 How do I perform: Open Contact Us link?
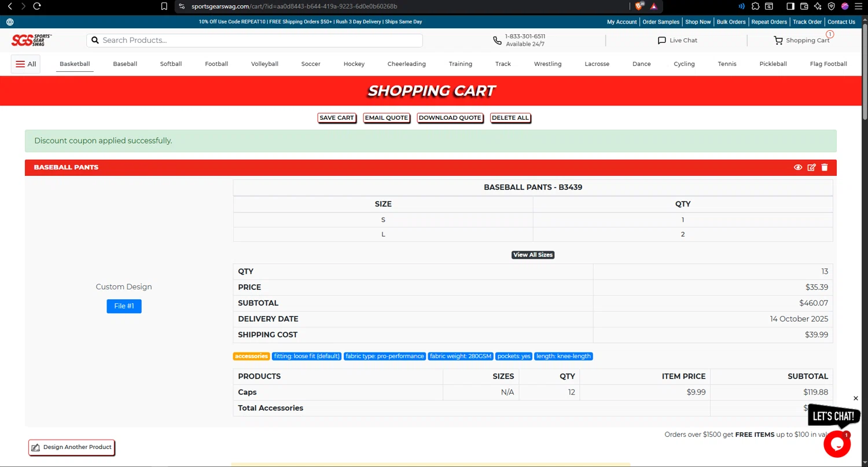click(x=841, y=22)
